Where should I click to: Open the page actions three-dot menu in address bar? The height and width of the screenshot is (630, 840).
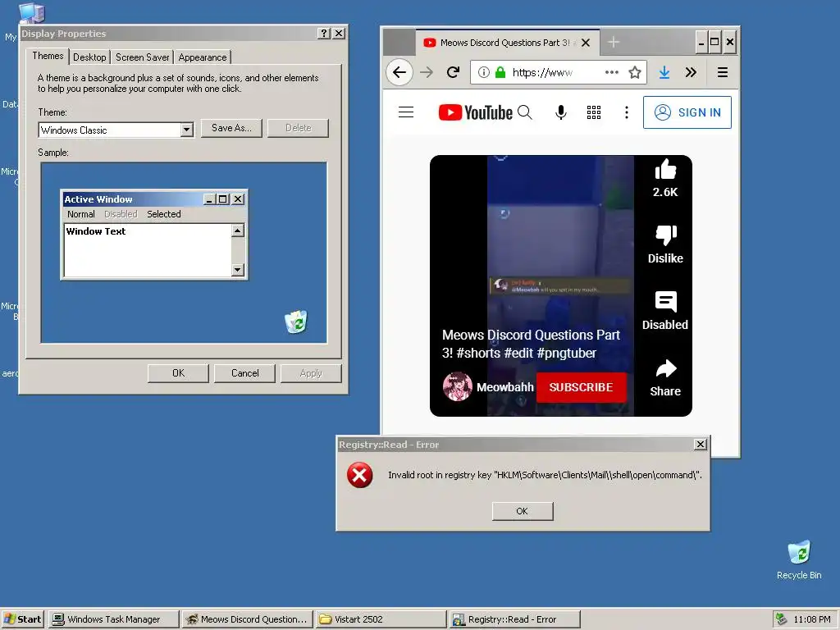point(612,72)
